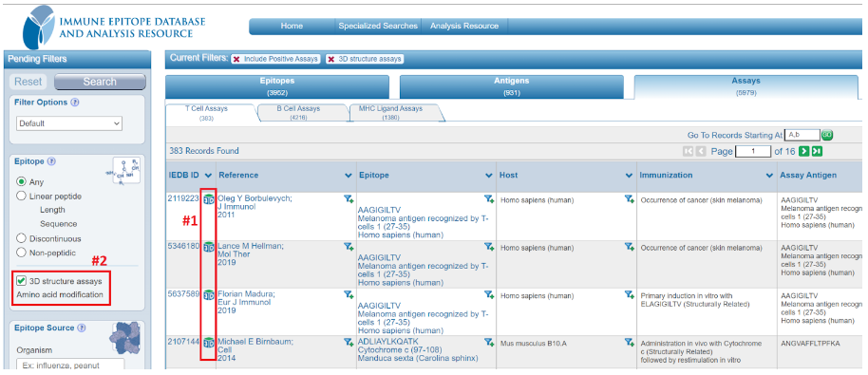Filter by ADLIAYLKQATK epitope icon
Viewport: 868px width, 375px height.
pos(489,343)
